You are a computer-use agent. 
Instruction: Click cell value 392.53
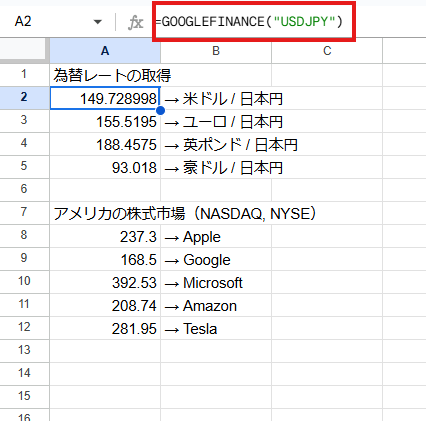click(x=105, y=282)
